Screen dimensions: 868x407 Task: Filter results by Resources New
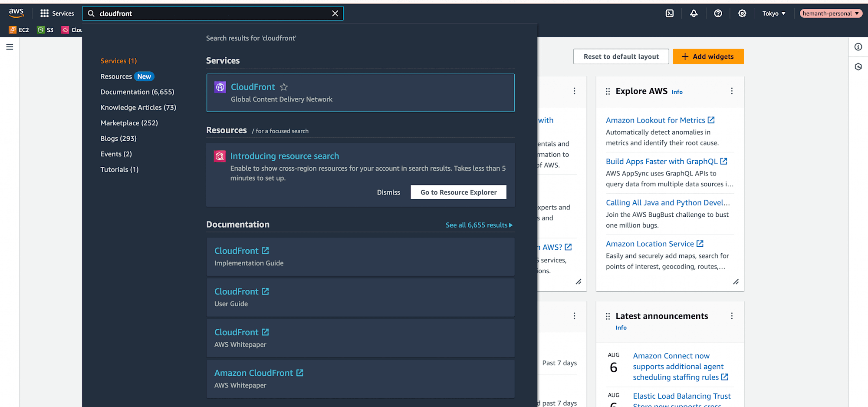tap(127, 76)
